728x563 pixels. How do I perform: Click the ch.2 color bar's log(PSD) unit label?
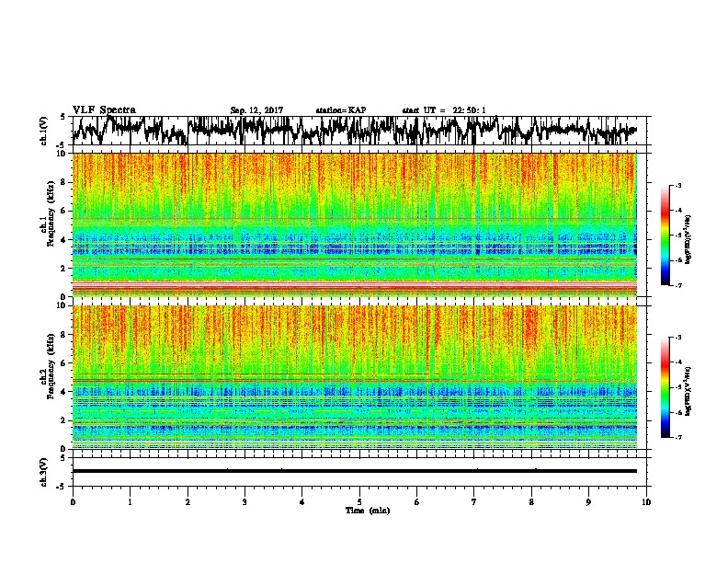point(688,391)
